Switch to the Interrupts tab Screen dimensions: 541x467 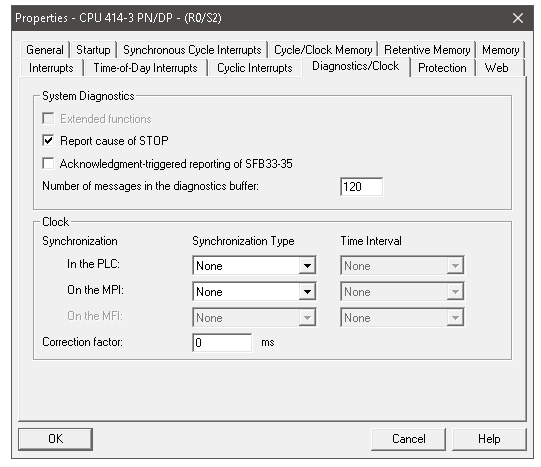tap(51, 68)
